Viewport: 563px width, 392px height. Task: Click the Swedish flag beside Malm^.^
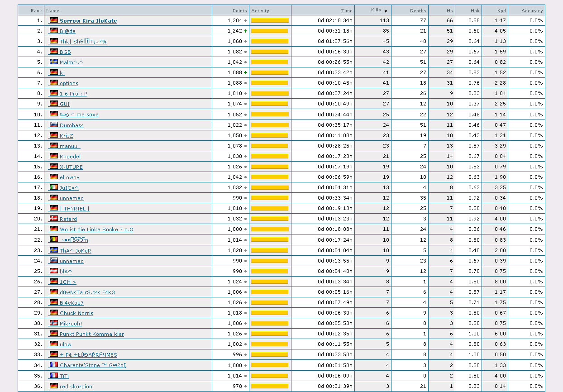coord(54,62)
